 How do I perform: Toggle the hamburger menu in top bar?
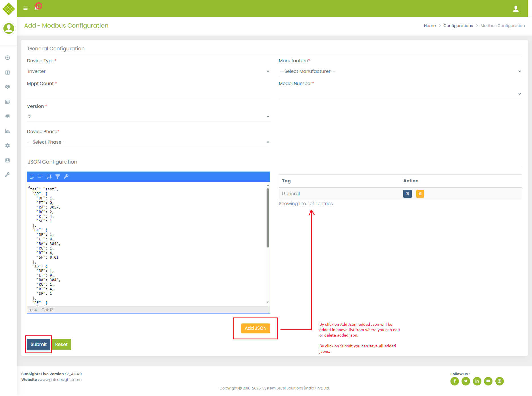coord(26,8)
